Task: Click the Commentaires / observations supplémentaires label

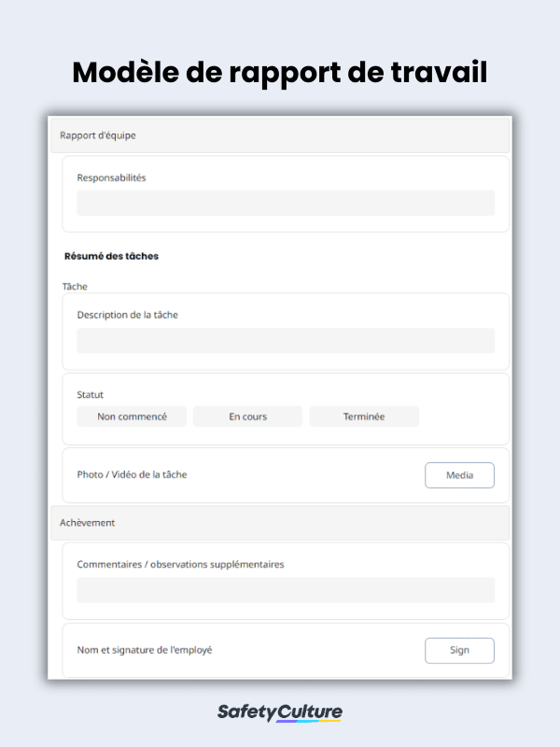Action: [180, 565]
